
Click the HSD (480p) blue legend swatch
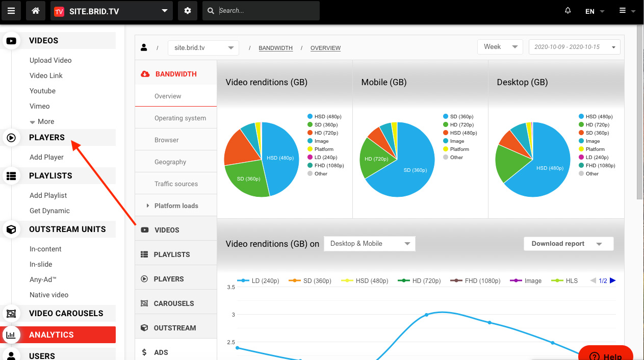(x=310, y=117)
